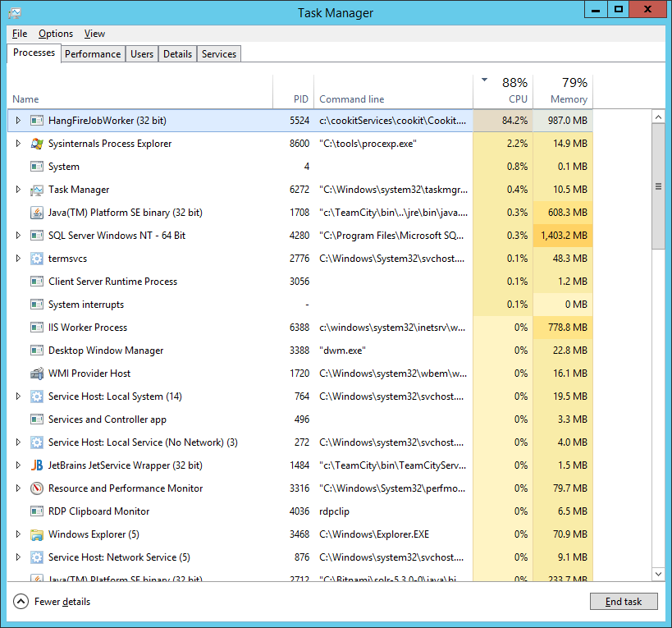Image resolution: width=672 pixels, height=628 pixels.
Task: Click the vertical scrollbar thumb
Action: tap(658, 186)
